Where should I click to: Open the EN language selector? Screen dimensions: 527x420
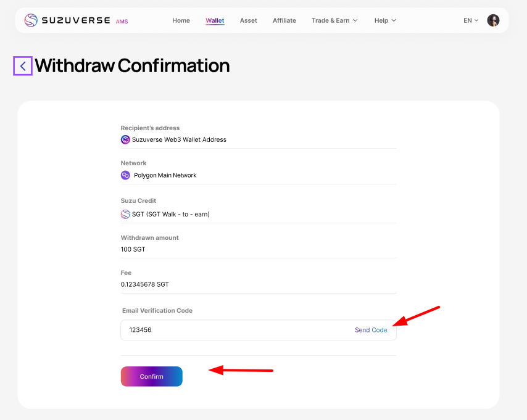pos(471,20)
